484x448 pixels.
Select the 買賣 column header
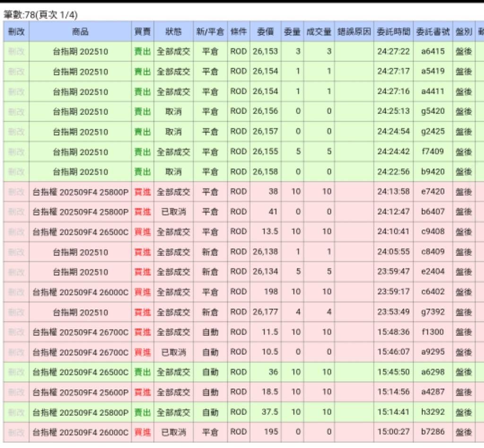pyautogui.click(x=142, y=32)
